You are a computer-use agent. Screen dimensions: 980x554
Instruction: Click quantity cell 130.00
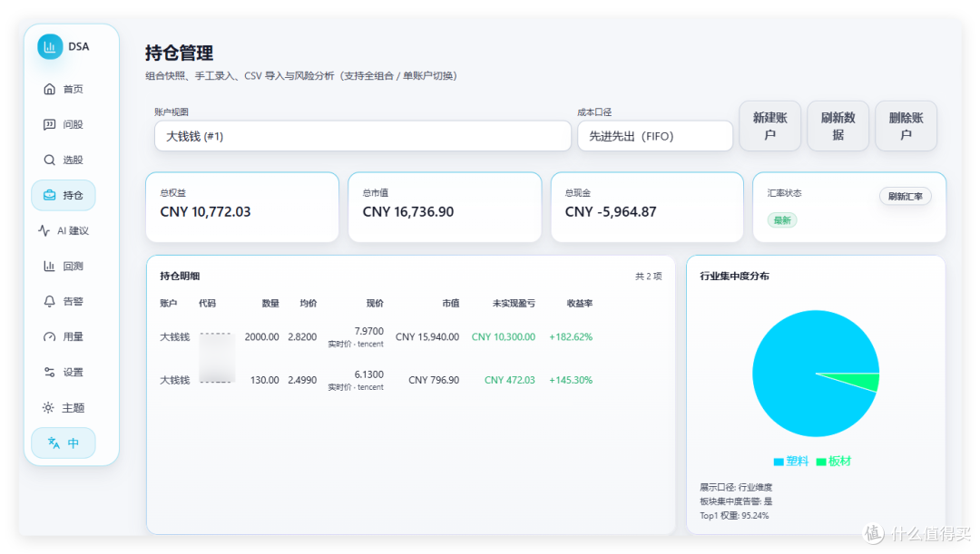pos(265,380)
